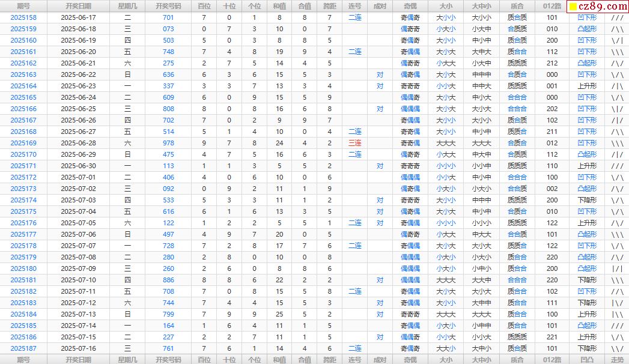The width and height of the screenshot is (629, 364).
Task: Select date 2025-07-01
Action: coord(78,177)
